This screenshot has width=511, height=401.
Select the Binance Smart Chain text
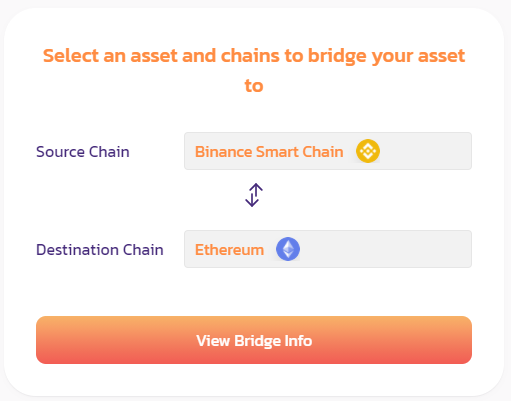[x=269, y=152]
